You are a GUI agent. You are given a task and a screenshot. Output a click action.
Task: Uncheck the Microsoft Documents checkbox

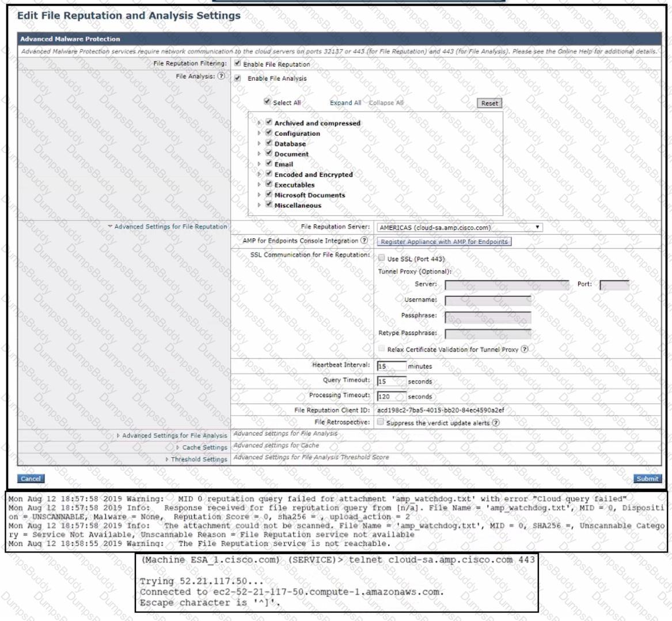[269, 194]
